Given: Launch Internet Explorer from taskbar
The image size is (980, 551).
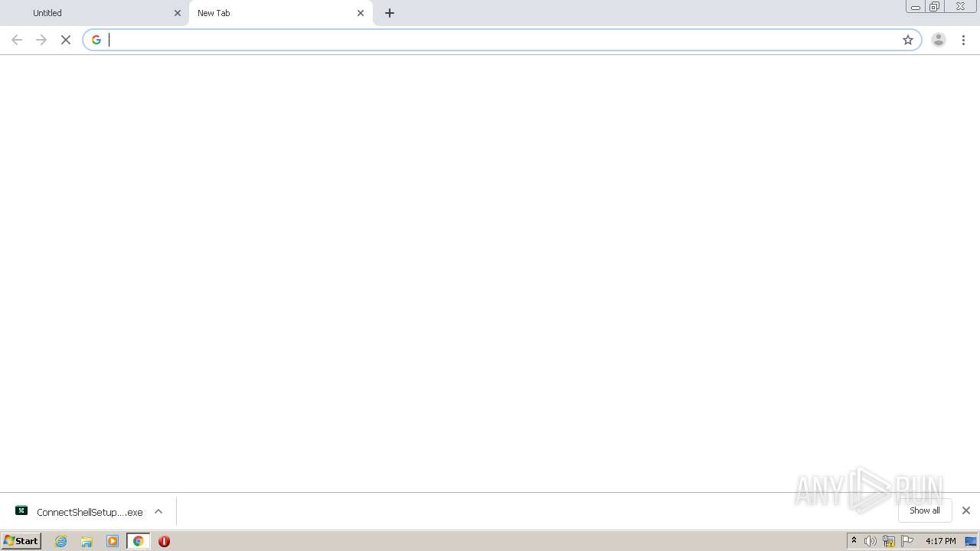Looking at the screenshot, I should tap(61, 541).
